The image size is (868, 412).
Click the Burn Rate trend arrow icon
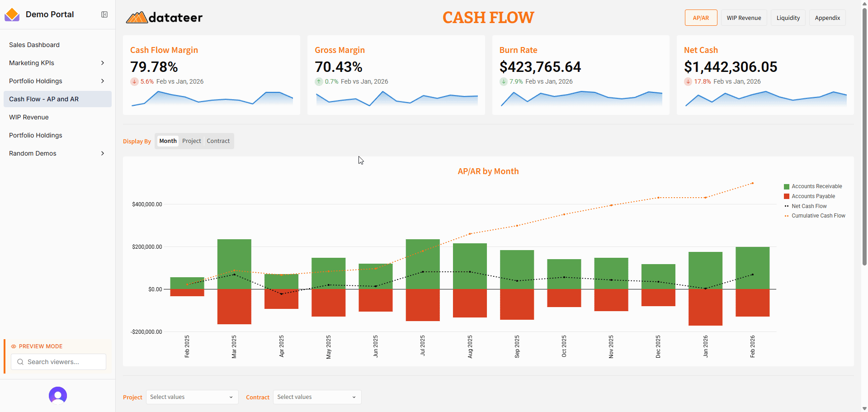[503, 82]
